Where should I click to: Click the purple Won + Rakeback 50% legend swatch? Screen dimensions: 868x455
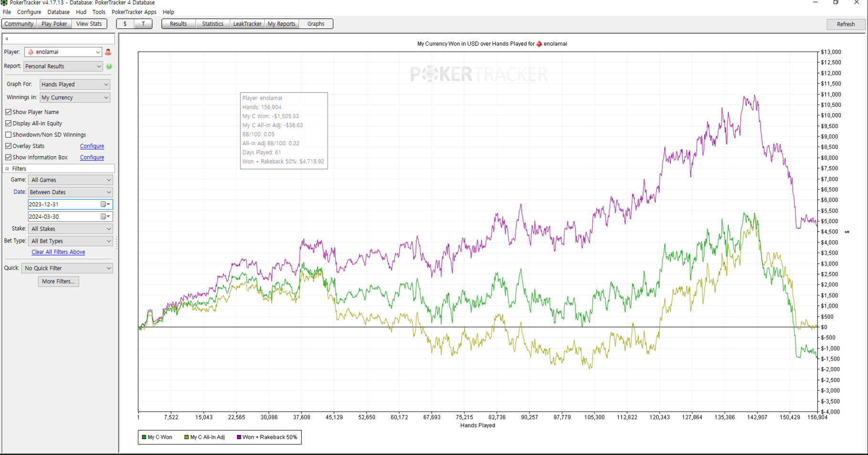pyautogui.click(x=239, y=437)
